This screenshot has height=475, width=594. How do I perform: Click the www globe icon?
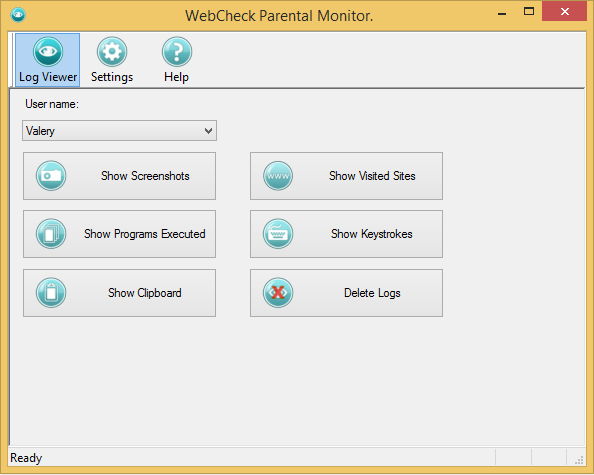[x=278, y=176]
